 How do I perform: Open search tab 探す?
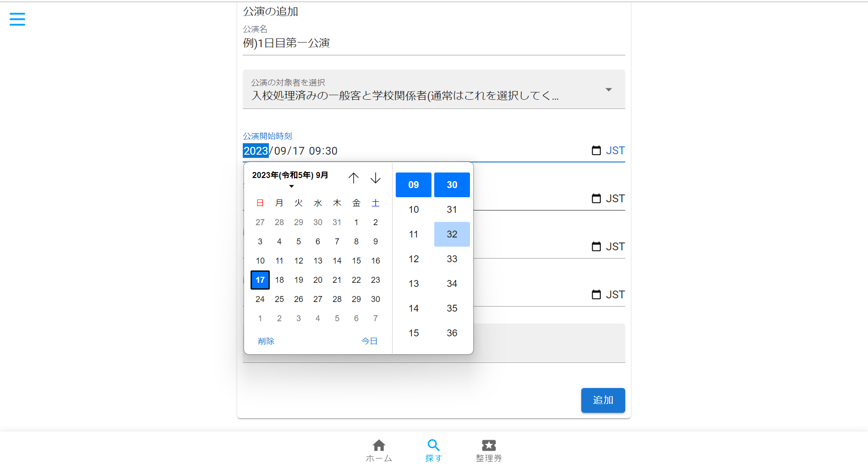(x=434, y=451)
